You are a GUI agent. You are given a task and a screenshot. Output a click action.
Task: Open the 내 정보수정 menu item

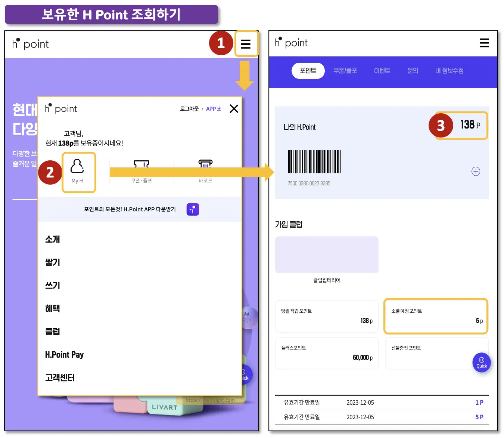pos(449,71)
